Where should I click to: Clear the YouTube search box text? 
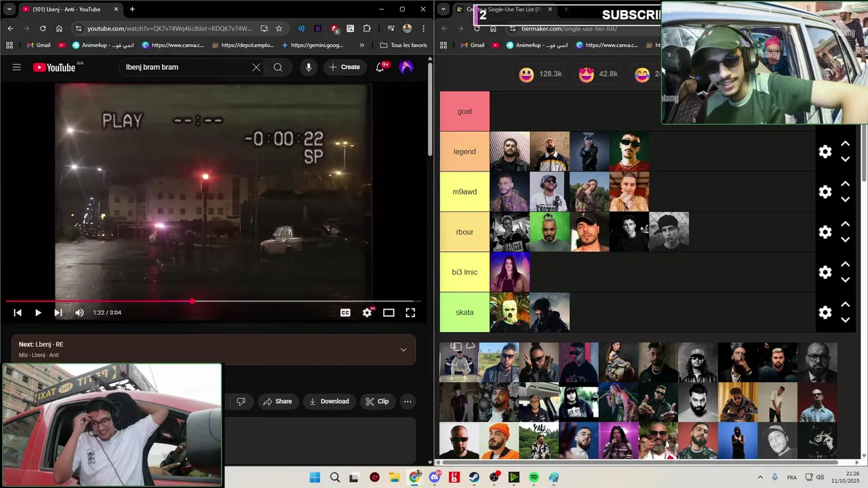click(256, 67)
